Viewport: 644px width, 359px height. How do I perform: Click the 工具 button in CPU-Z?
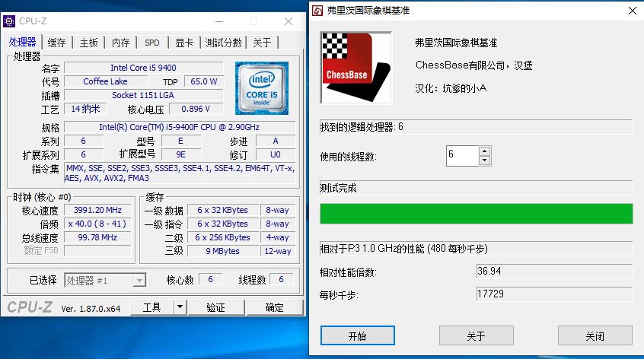(152, 307)
